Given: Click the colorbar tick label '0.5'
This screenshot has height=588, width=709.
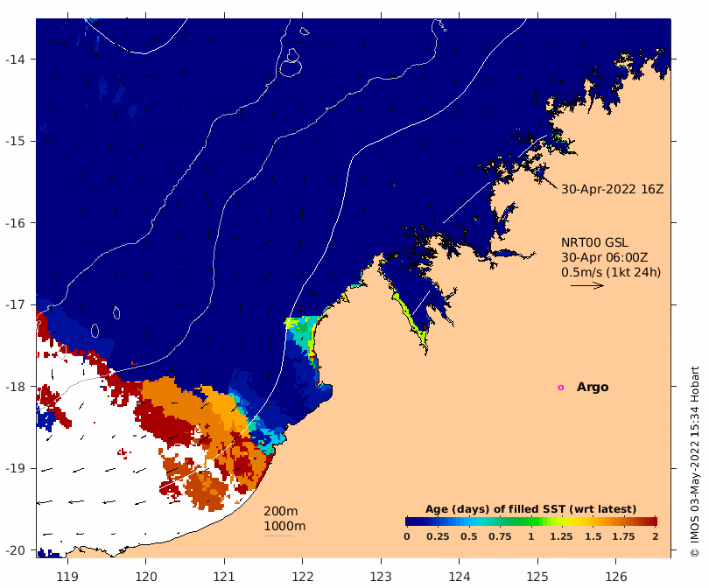Looking at the screenshot, I should point(469,536).
